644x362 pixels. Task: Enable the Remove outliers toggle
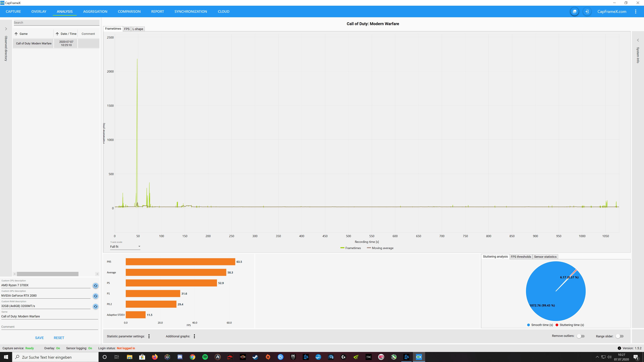pyautogui.click(x=580, y=336)
